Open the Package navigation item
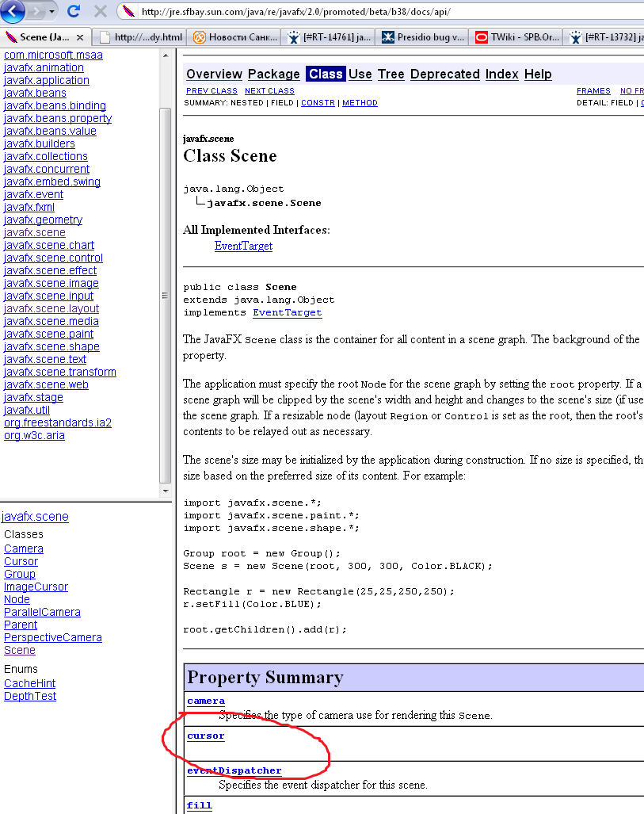The width and height of the screenshot is (644, 814). pyautogui.click(x=273, y=74)
